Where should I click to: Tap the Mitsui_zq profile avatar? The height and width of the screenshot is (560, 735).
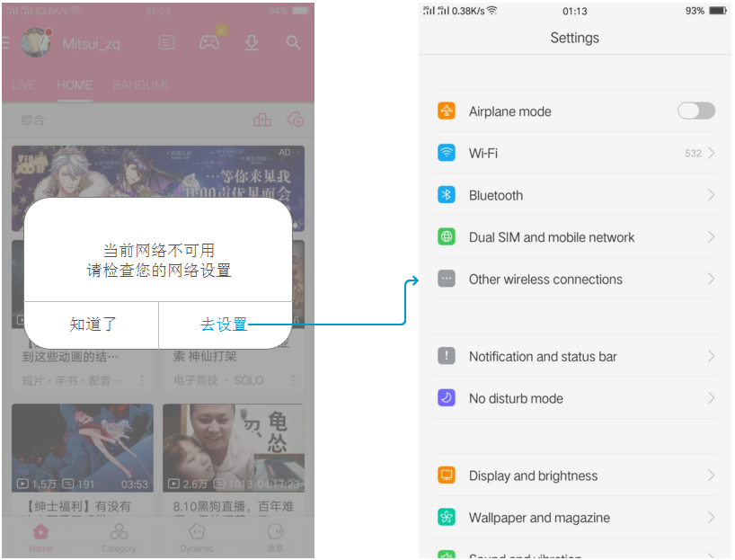click(36, 42)
